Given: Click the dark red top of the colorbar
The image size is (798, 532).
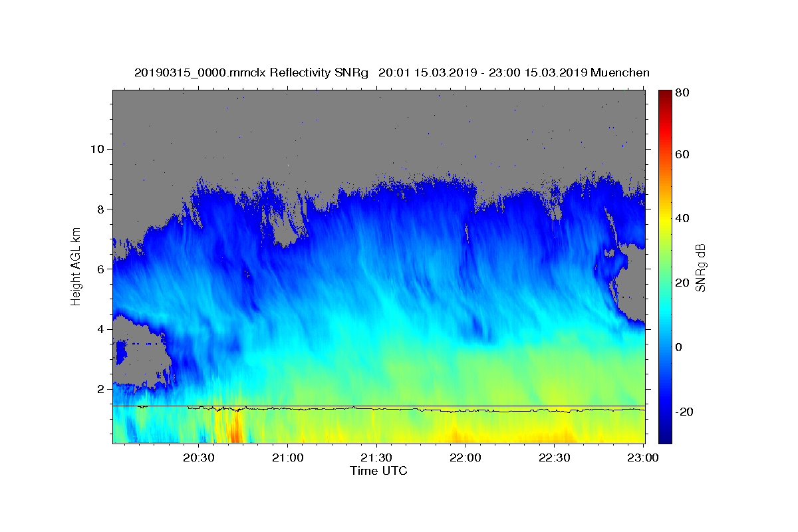Looking at the screenshot, I should [x=665, y=95].
